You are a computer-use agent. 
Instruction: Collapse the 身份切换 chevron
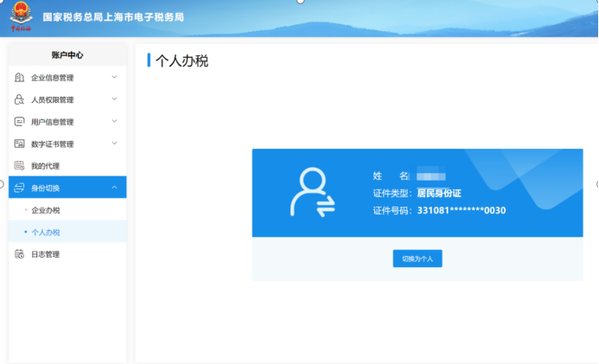click(x=114, y=188)
